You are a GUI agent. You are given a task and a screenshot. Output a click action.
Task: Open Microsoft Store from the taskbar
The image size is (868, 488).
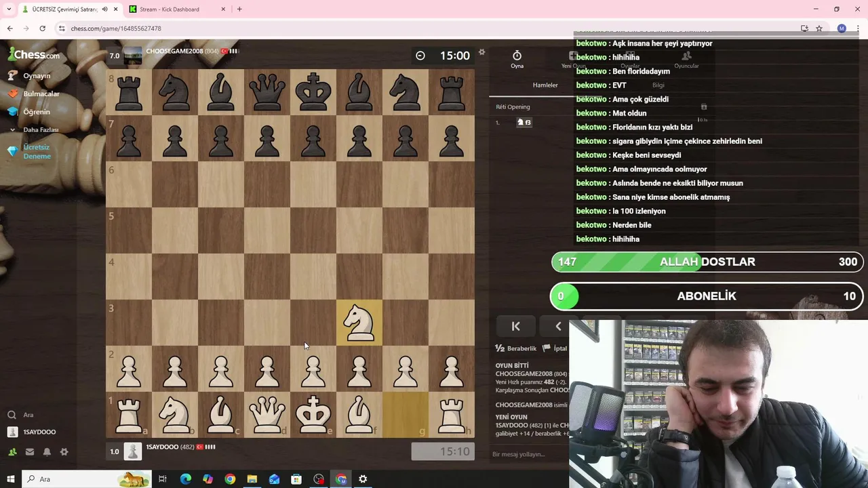pos(296,479)
